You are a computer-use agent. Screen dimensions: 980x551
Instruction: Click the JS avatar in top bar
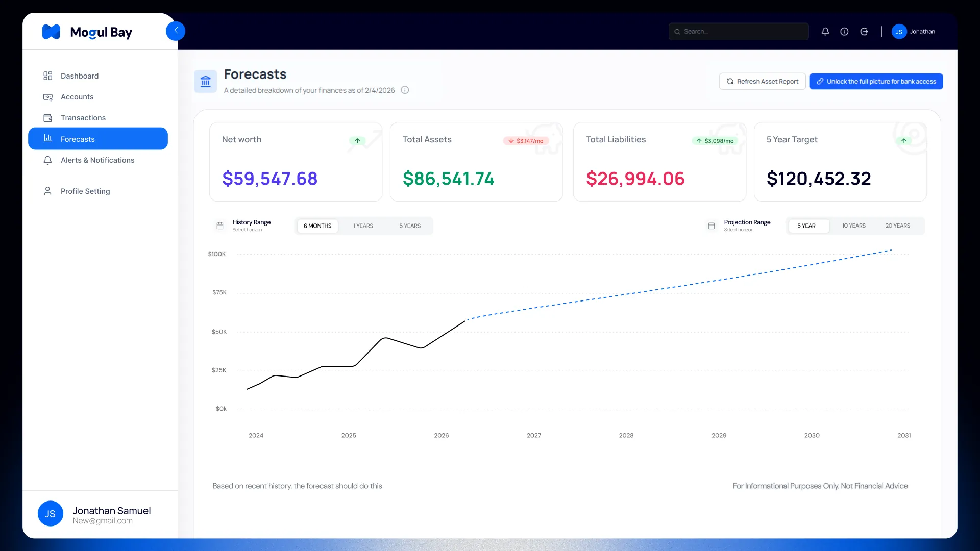coord(899,32)
